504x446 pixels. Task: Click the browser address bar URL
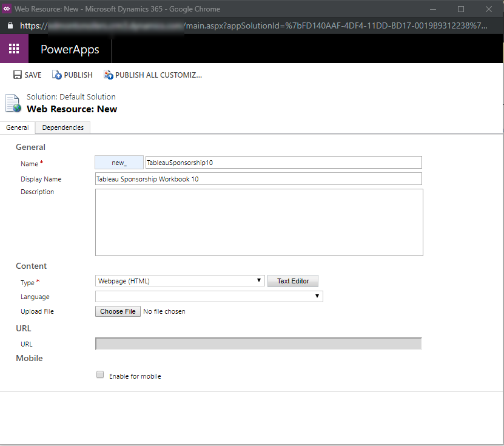254,25
